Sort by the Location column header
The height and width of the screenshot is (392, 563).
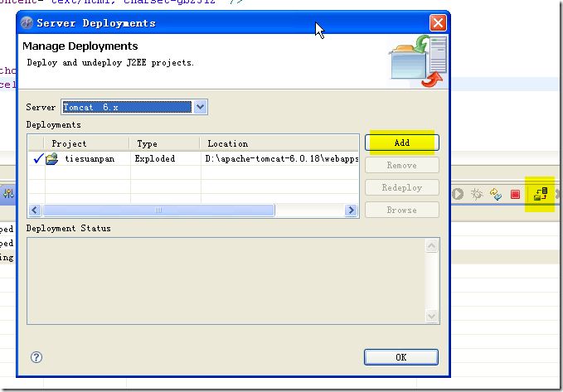279,143
